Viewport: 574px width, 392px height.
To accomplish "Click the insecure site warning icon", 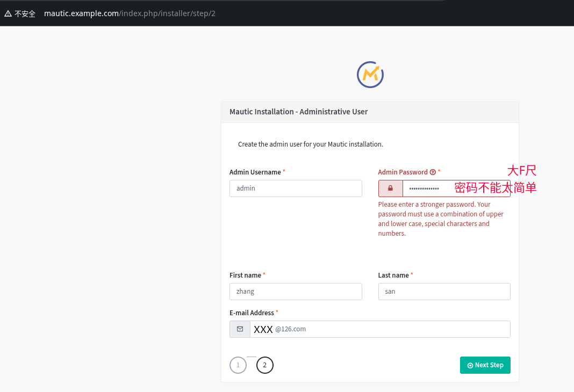I will pyautogui.click(x=8, y=13).
